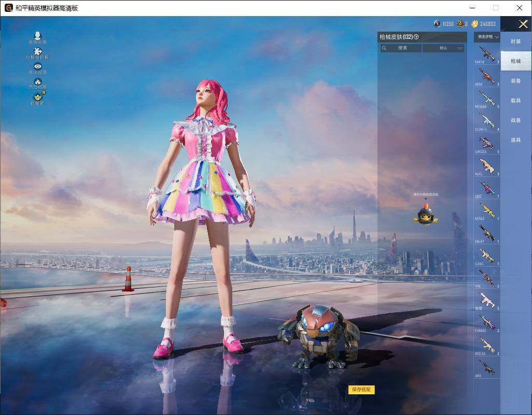The width and height of the screenshot is (532, 415).
Task: Select the M416 weapon thumbnail
Action: coord(487,53)
